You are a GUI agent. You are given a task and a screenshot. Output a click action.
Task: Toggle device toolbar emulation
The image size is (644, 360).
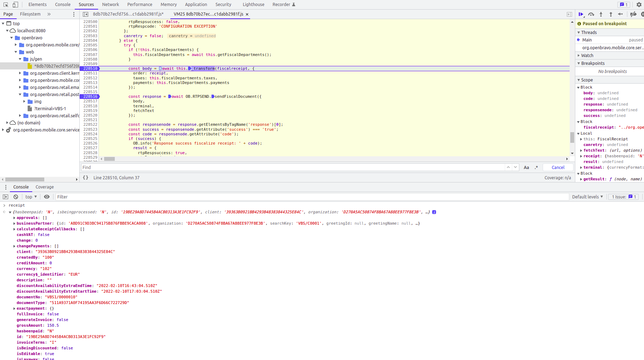(x=15, y=5)
